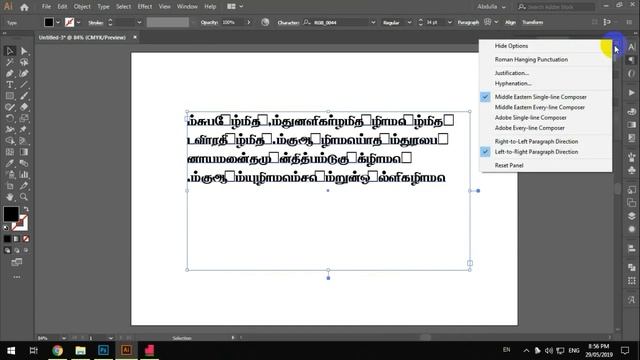The height and width of the screenshot is (360, 640).
Task: Open the stroke color dropdown arrow
Action: click(78, 22)
